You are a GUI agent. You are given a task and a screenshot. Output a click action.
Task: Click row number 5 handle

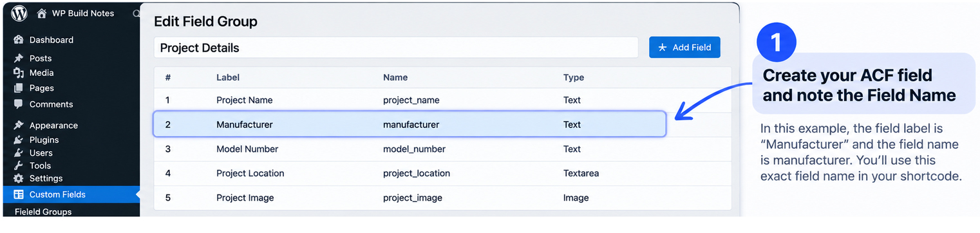[168, 198]
